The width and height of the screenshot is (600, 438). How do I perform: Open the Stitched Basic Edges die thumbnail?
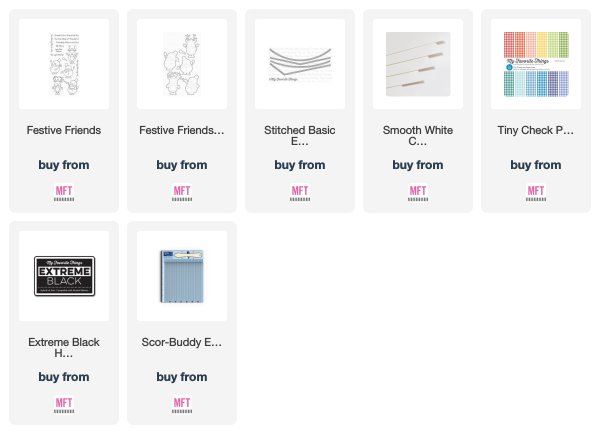300,64
